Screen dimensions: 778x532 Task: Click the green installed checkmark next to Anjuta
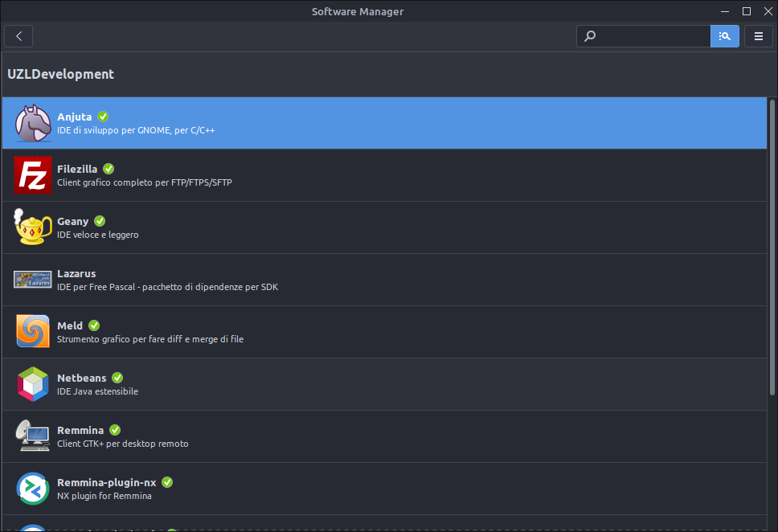click(x=103, y=117)
